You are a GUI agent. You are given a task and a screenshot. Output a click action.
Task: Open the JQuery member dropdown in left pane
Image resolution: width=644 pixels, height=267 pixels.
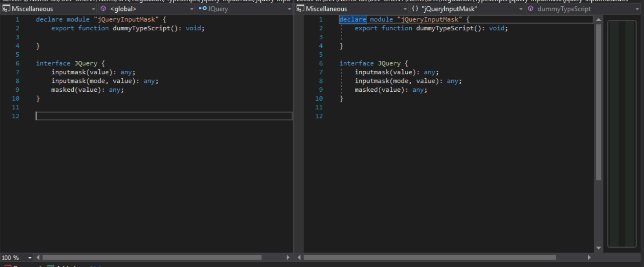(x=289, y=9)
